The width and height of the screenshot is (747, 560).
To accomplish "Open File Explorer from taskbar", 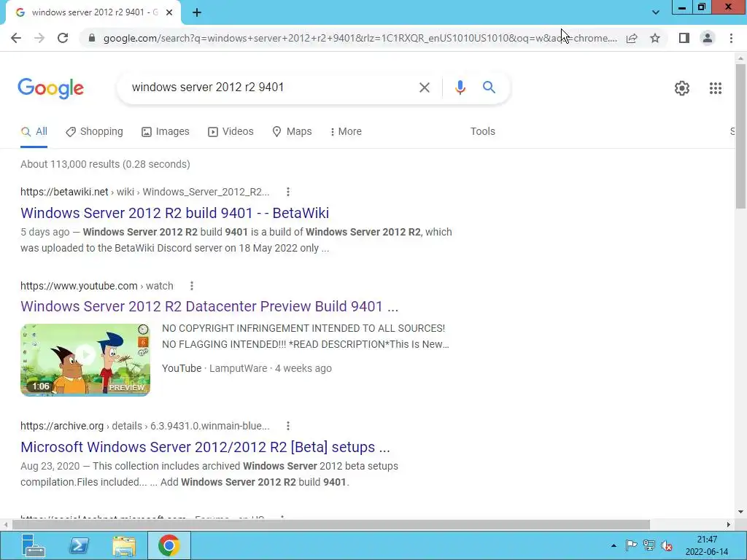I will pyautogui.click(x=124, y=545).
